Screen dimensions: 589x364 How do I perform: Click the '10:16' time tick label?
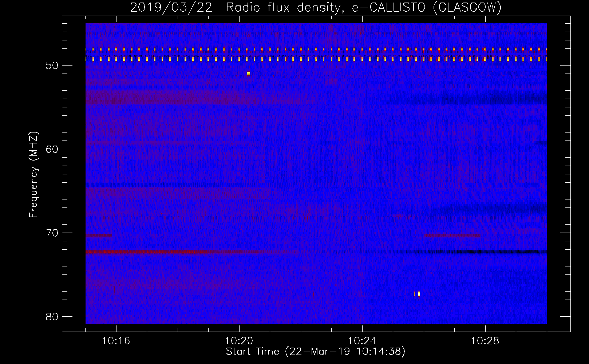[x=116, y=341]
